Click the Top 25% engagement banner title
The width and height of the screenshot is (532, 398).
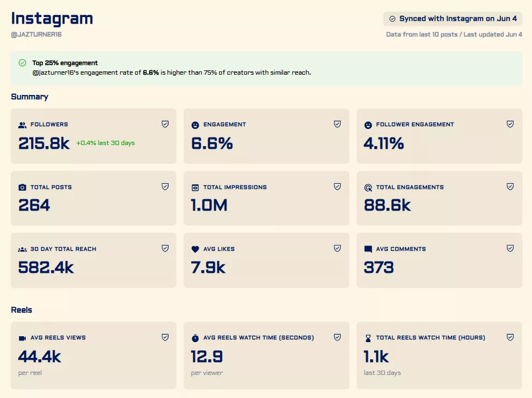tap(65, 63)
